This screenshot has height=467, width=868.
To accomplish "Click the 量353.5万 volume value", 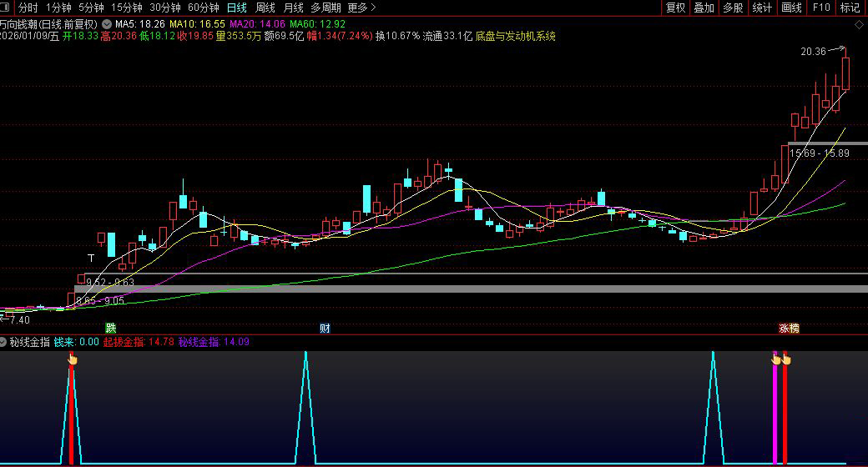I will 238,37.
